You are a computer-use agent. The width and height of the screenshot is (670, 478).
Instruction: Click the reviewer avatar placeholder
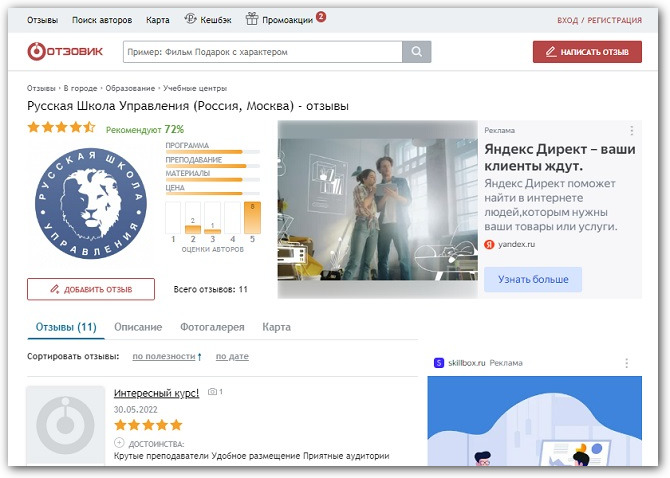(65, 426)
